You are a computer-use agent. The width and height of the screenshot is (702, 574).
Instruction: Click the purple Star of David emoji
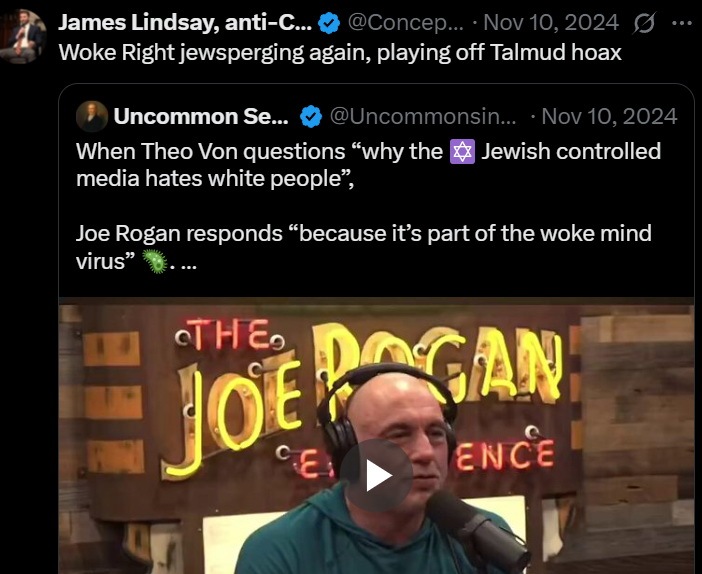[462, 152]
